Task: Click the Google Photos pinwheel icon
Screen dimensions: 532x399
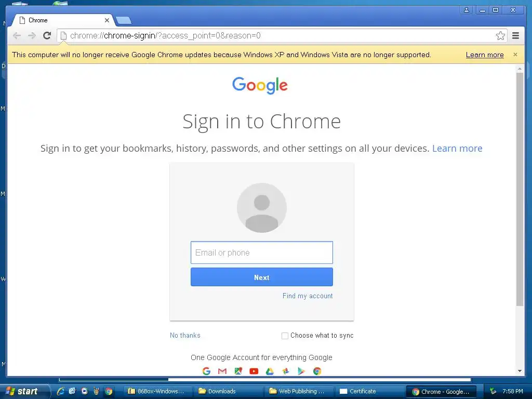Action: [x=286, y=371]
